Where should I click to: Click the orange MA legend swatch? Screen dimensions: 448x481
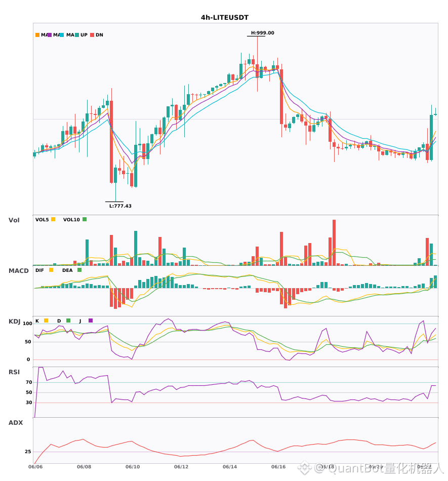coord(37,35)
